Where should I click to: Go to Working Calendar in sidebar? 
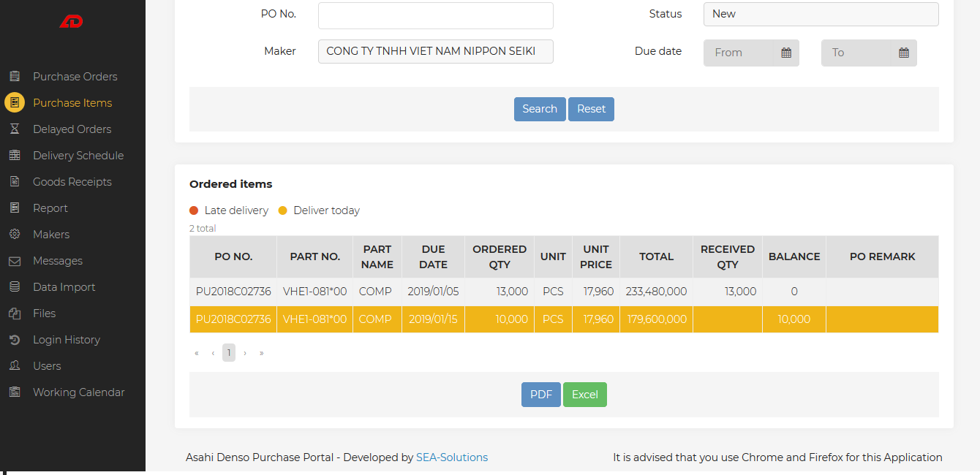click(78, 392)
